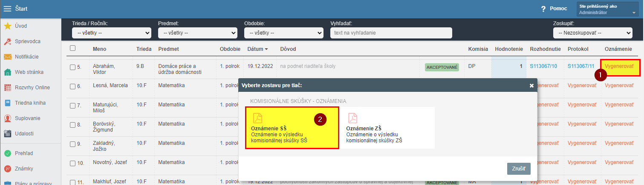The width and height of the screenshot is (644, 185).
Task: Open Triedna kniha in the sidebar
Action: (30, 103)
